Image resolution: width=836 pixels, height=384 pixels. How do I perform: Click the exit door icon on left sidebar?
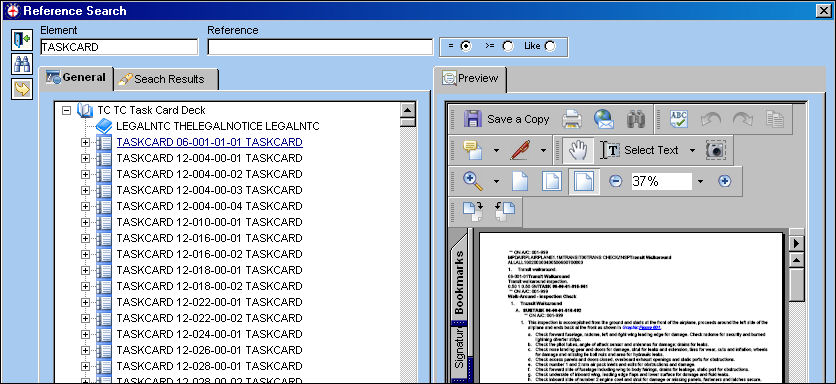coord(22,40)
